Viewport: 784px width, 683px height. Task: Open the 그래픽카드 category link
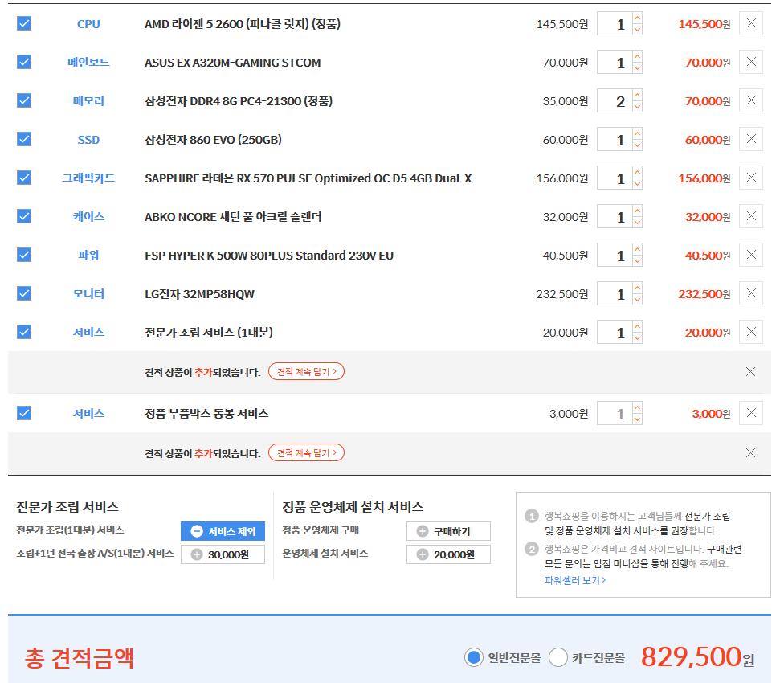pos(88,178)
